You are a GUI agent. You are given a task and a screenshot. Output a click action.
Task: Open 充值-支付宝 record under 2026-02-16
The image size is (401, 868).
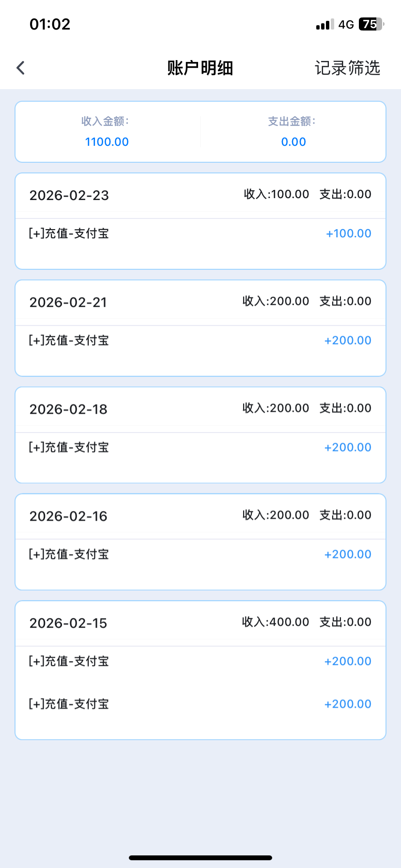pyautogui.click(x=200, y=555)
